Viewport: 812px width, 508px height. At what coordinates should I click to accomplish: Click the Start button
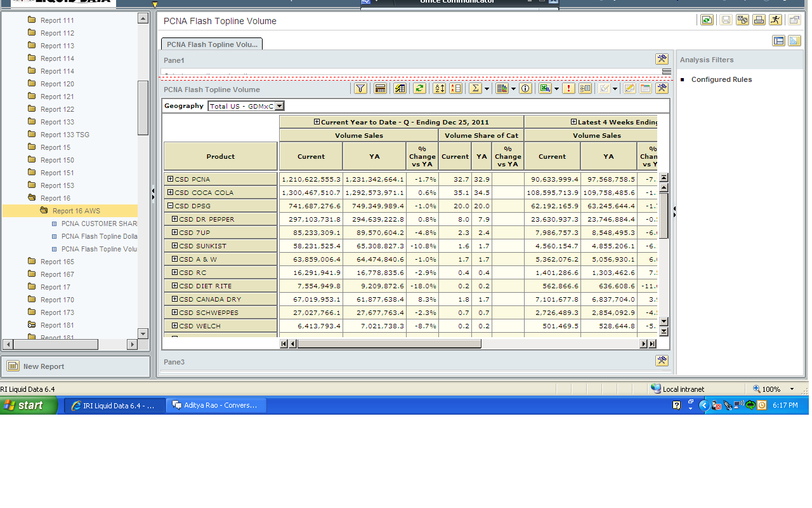29,405
